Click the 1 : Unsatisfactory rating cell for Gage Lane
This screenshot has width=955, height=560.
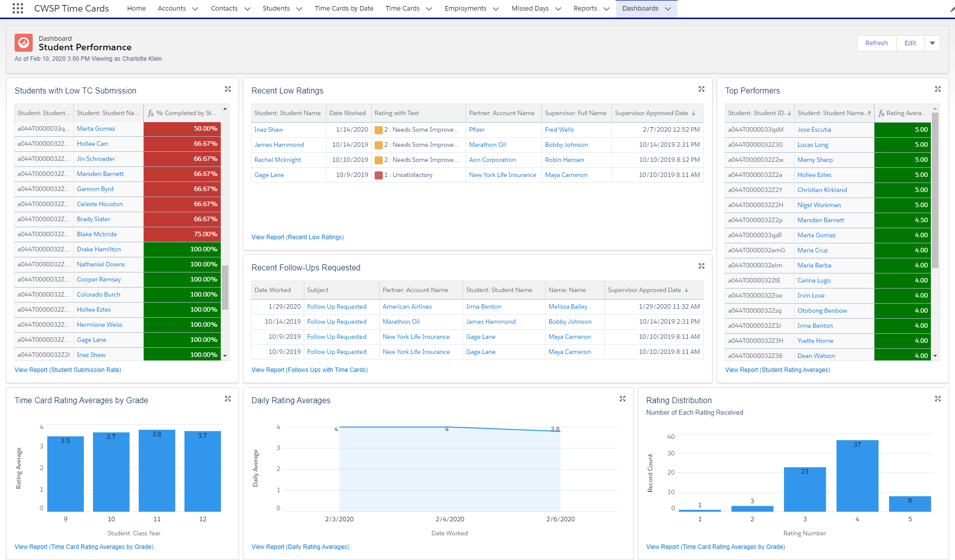tap(418, 175)
